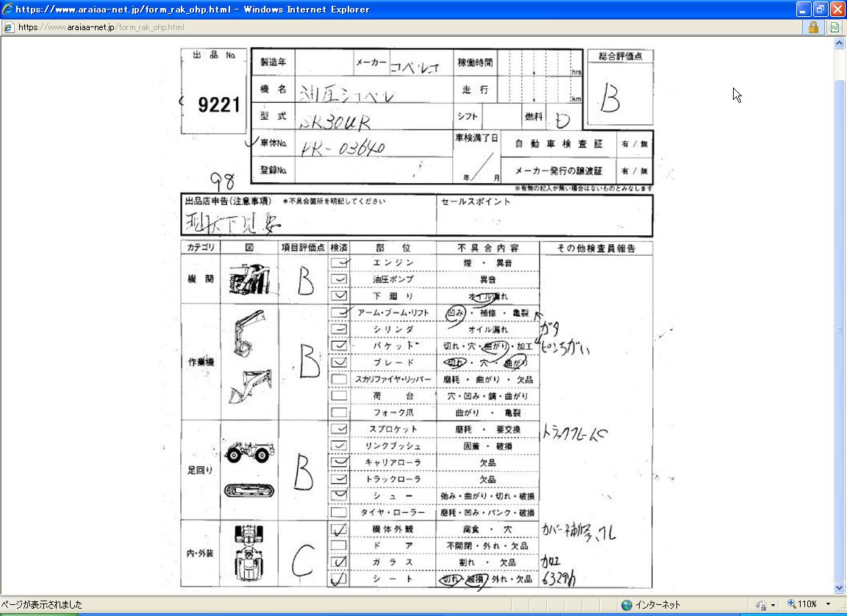This screenshot has height=616, width=847.
Task: Click the protected mode icon in status bar
Action: [761, 605]
